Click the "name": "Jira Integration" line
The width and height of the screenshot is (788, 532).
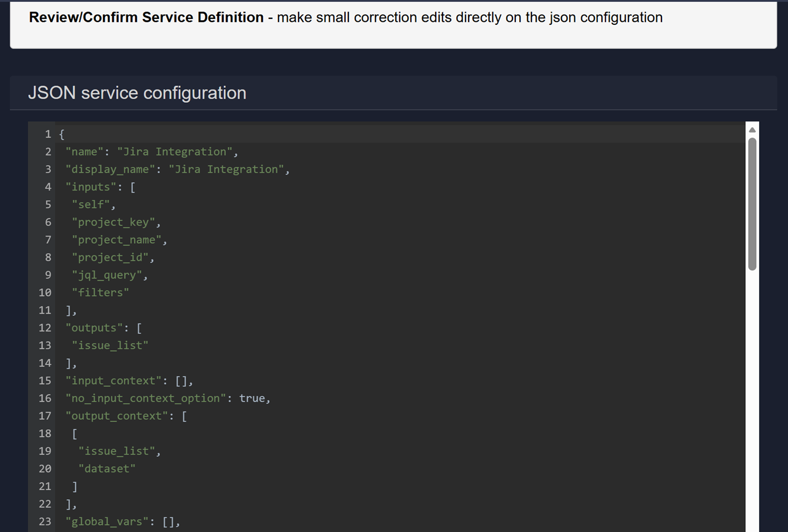tap(152, 151)
